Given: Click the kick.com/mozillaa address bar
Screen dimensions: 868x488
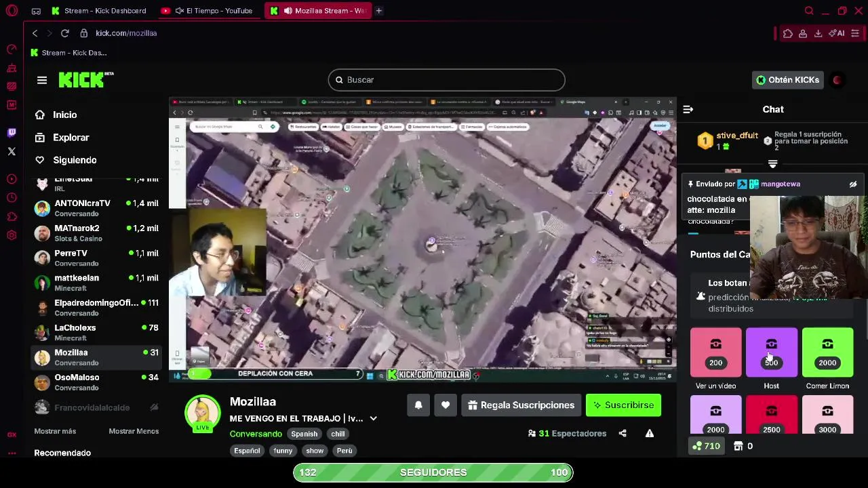Looking at the screenshot, I should (126, 33).
